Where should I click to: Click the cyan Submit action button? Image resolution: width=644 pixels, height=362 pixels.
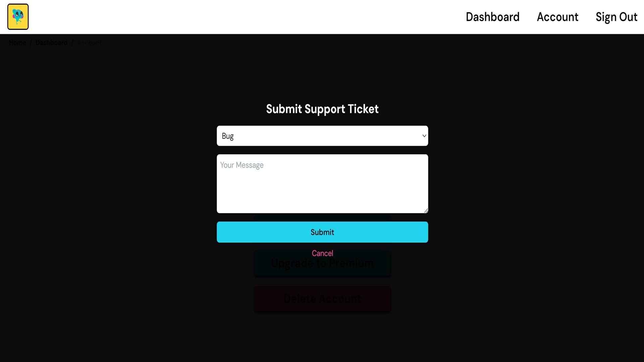point(322,232)
